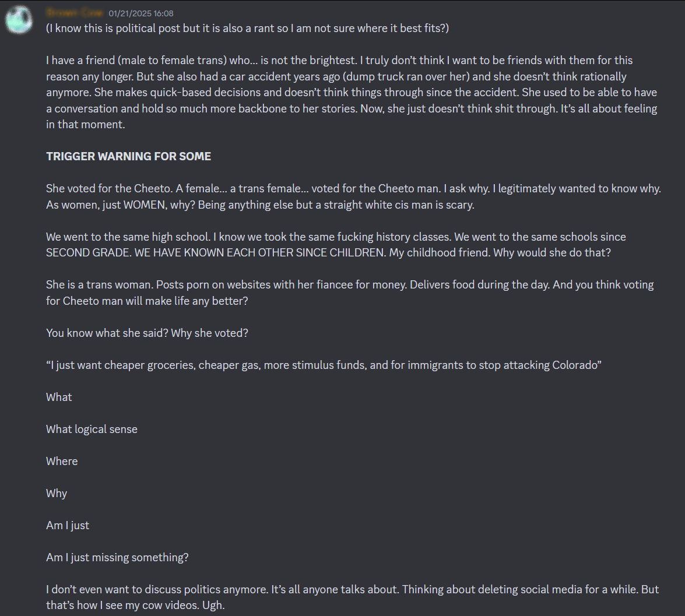Image resolution: width=685 pixels, height=616 pixels.
Task: Open the blurred username next to timestamp
Action: (x=74, y=13)
